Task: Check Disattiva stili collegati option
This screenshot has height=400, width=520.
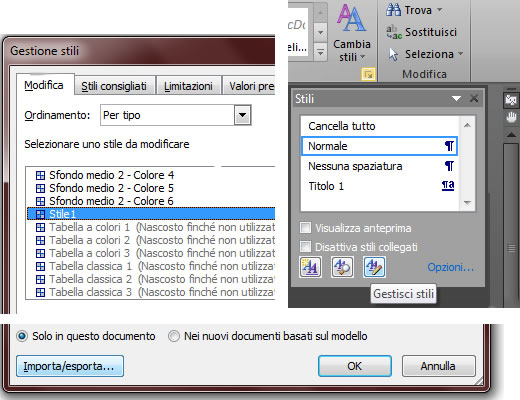Action: tap(305, 247)
